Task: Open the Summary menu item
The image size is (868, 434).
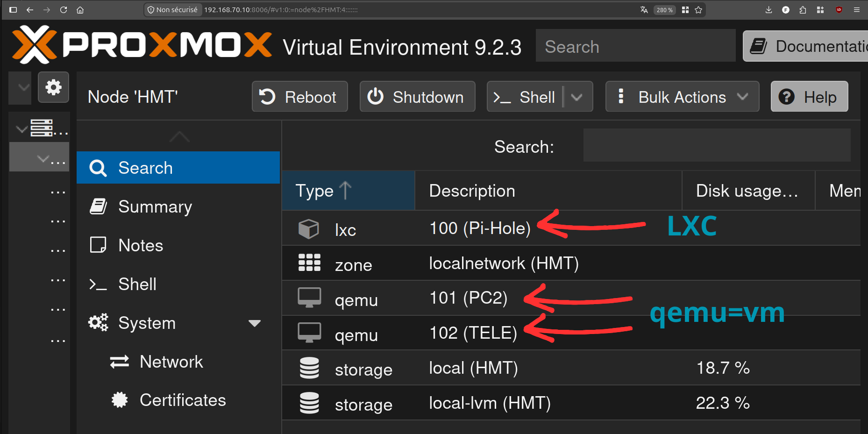Action: coord(178,206)
